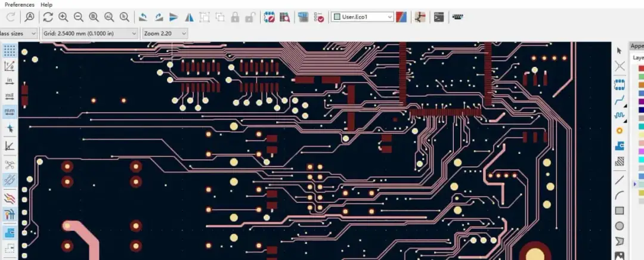Select the Add Footprint tool
This screenshot has width=644, height=260.
click(x=620, y=85)
